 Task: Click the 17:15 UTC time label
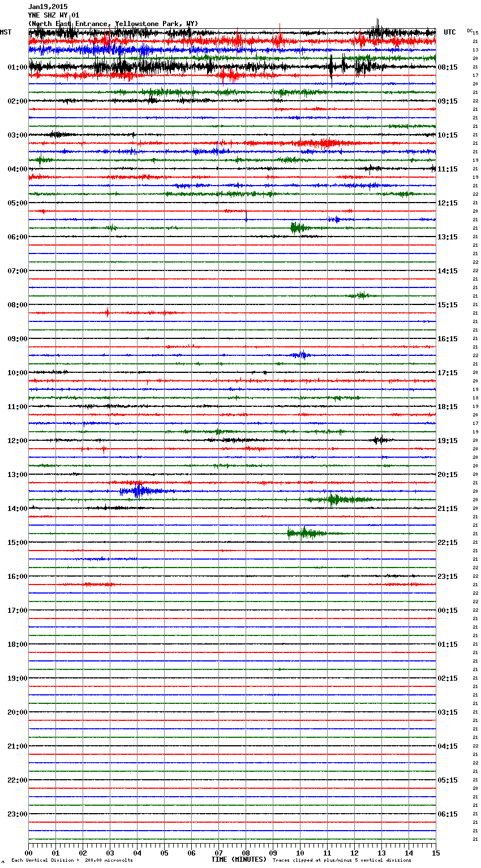click(x=448, y=373)
